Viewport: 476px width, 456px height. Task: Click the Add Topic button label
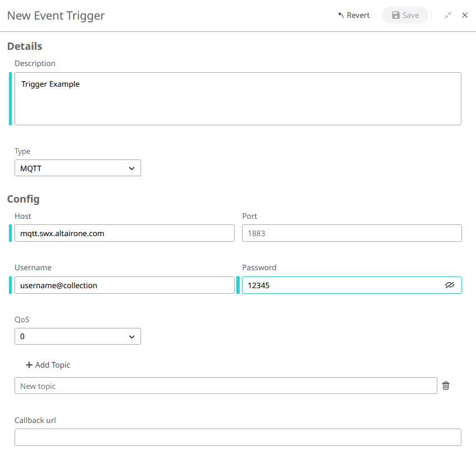[x=53, y=365]
